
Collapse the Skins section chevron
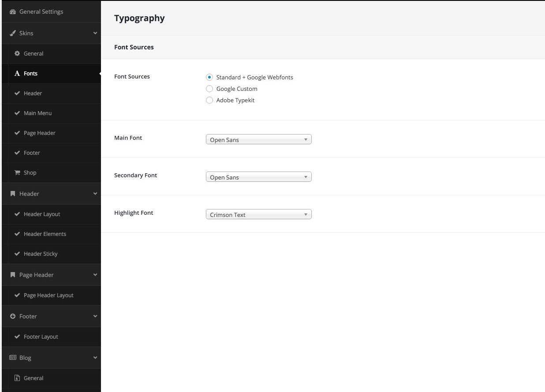[x=95, y=34]
